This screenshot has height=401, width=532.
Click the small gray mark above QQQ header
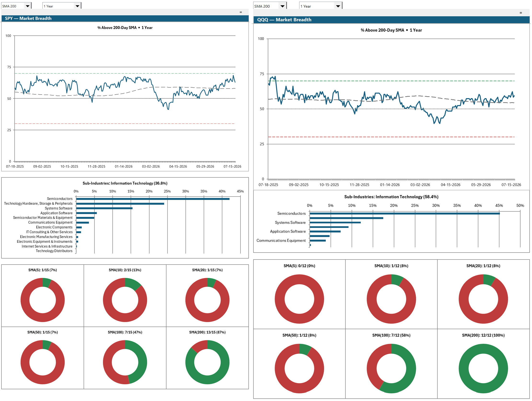click(x=521, y=13)
